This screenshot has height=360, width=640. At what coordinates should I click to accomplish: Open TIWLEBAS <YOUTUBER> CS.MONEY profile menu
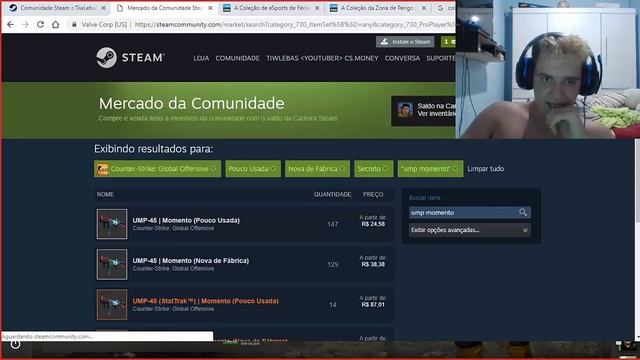(322, 58)
